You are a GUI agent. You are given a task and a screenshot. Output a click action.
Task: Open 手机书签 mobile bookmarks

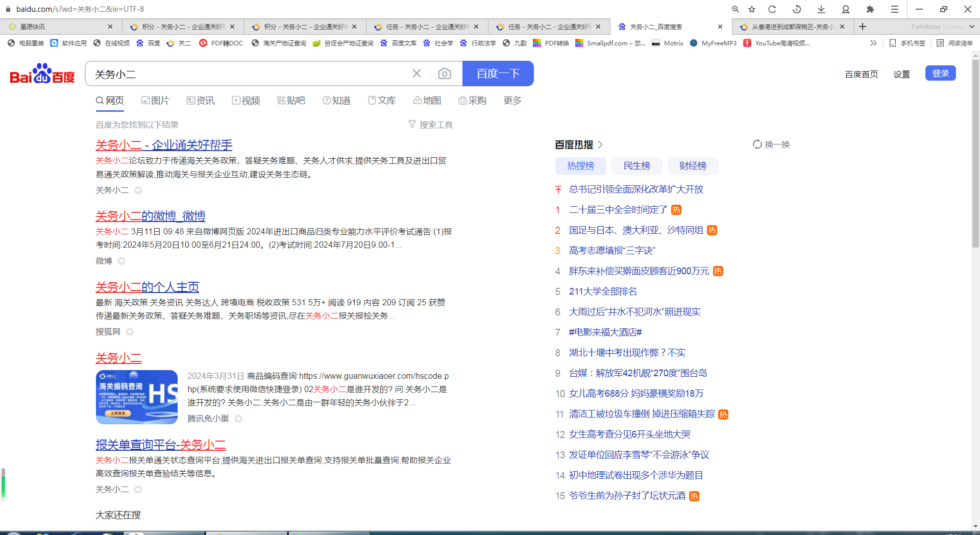click(x=907, y=43)
